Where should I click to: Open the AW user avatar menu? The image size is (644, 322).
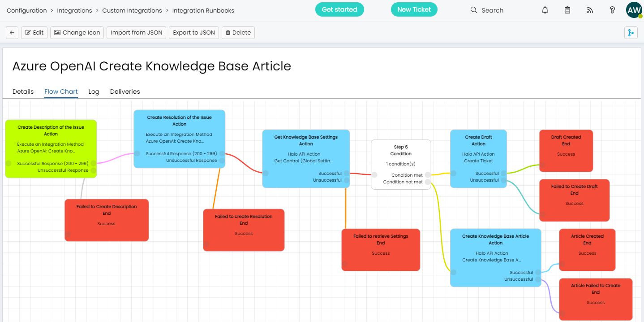(634, 10)
